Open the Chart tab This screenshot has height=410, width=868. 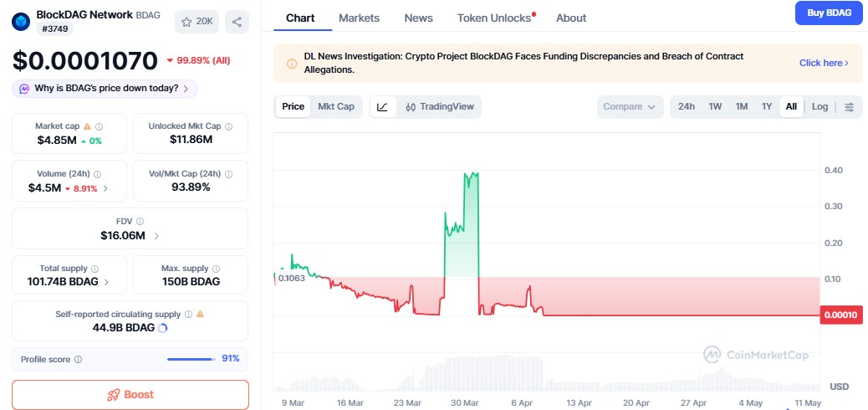point(300,18)
